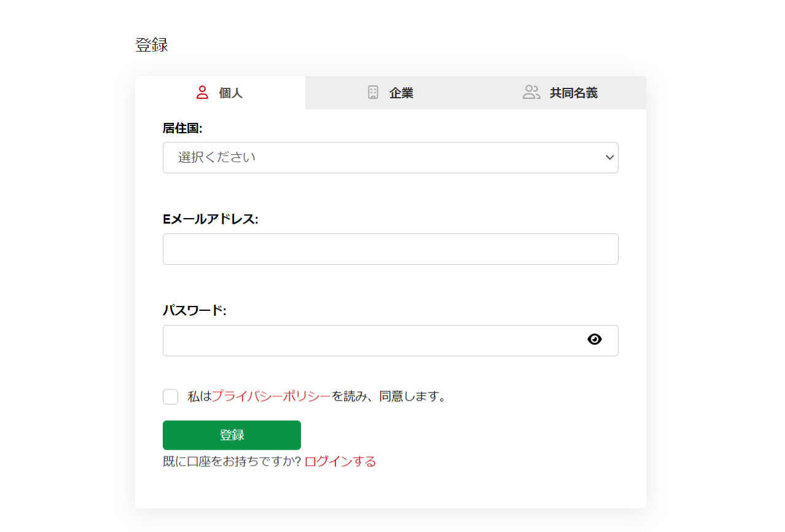The image size is (785, 532).
Task: Click the building icon on 企業 tab
Action: (x=373, y=92)
